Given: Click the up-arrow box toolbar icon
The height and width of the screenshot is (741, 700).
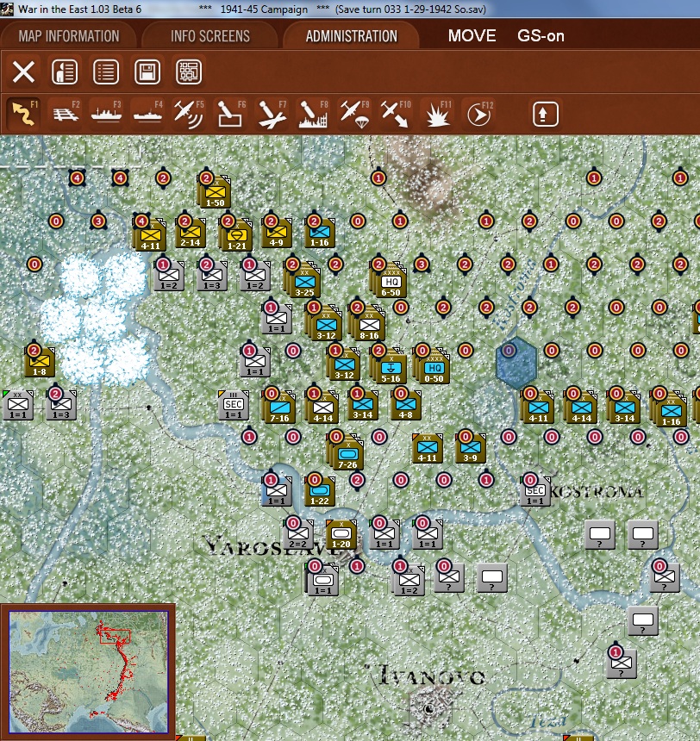Looking at the screenshot, I should point(545,114).
